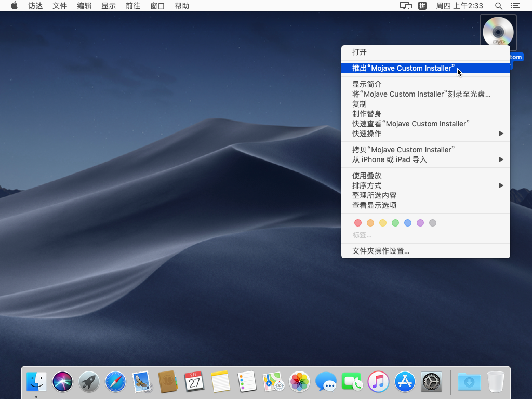Open the 帮助 menu
This screenshot has height=399, width=532.
point(182,6)
